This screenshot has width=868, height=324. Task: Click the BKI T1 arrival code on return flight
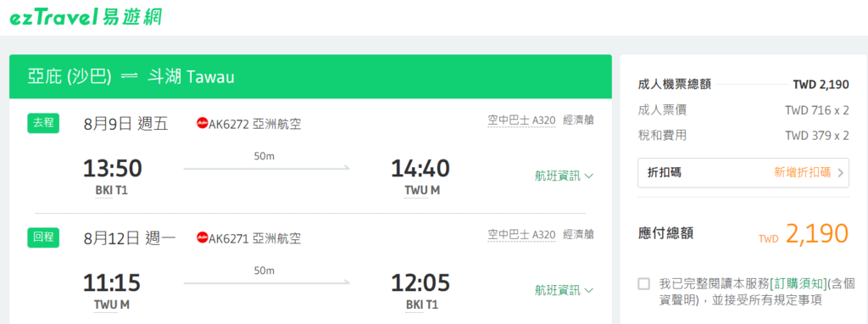422,304
